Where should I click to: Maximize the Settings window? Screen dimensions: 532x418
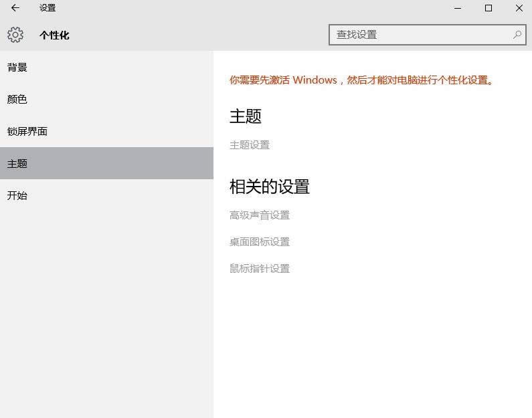pos(489,8)
